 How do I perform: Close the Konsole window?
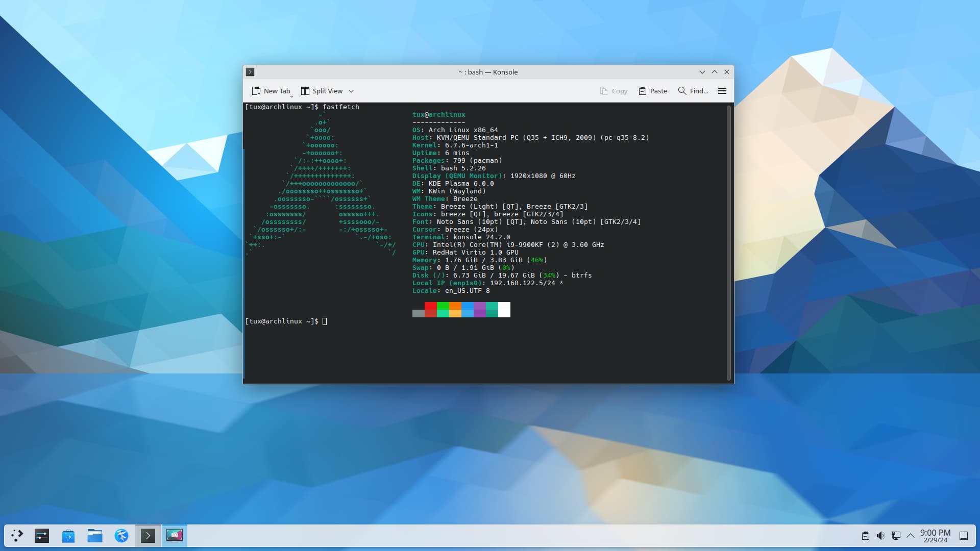727,72
